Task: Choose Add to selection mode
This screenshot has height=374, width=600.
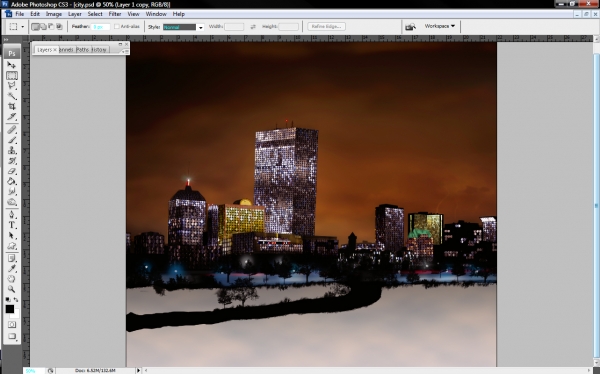Action: coord(43,27)
